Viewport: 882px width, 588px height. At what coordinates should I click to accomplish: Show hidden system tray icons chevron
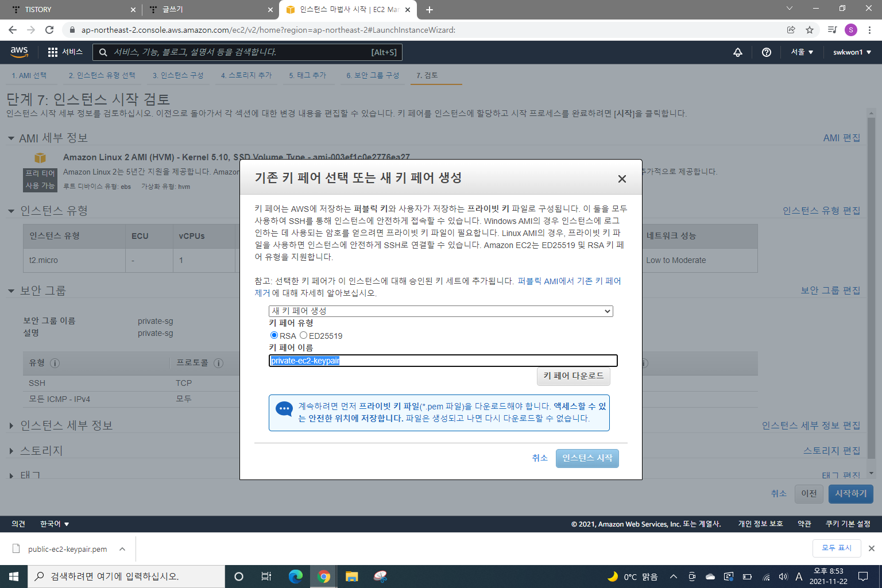[x=674, y=577]
